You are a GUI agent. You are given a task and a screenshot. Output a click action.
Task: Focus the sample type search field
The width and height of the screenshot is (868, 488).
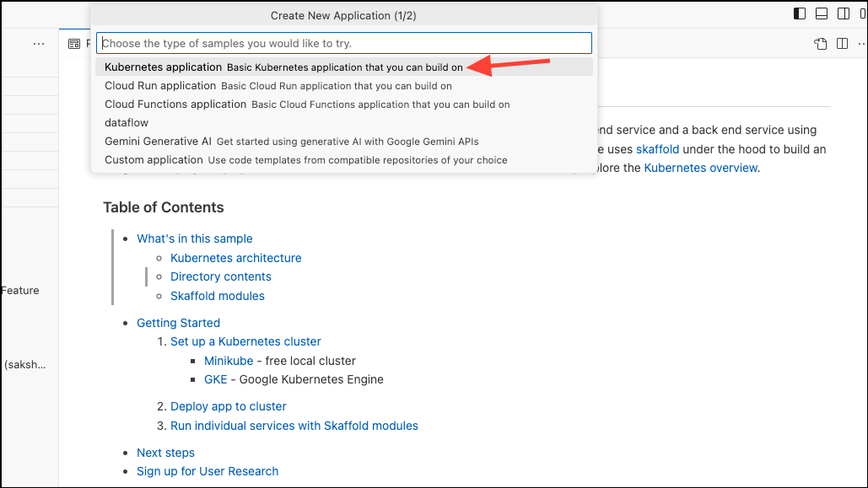tap(343, 43)
